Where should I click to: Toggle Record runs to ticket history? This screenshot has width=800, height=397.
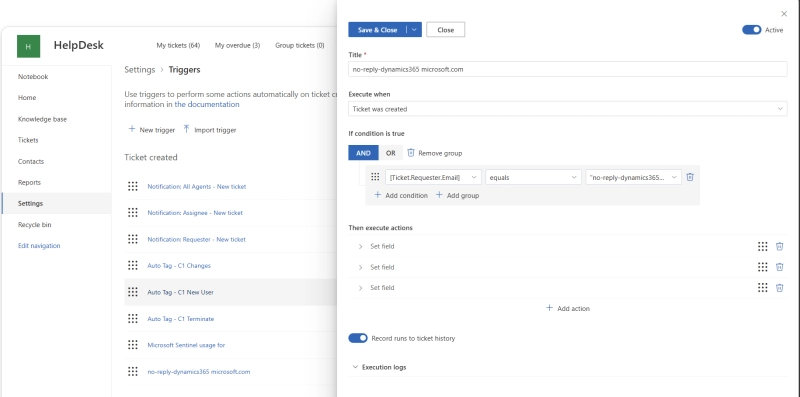358,338
